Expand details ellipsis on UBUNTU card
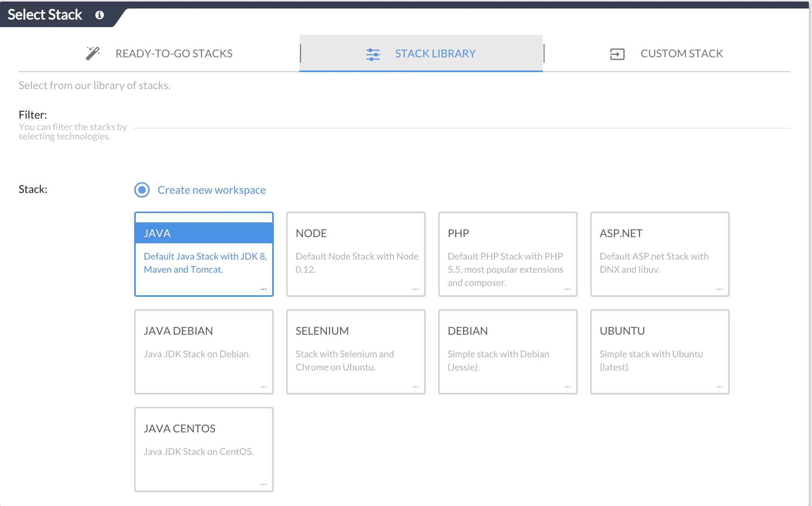The height and width of the screenshot is (506, 812). pos(720,387)
